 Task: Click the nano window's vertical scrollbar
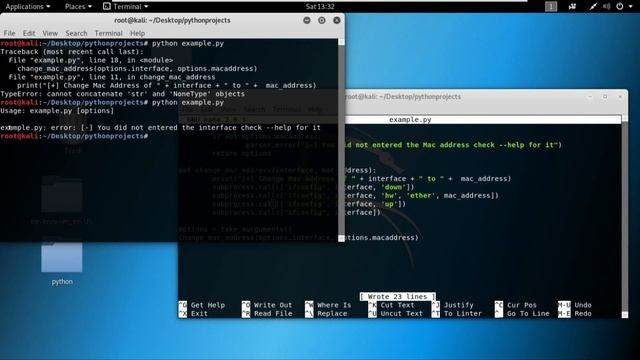[x=624, y=216]
